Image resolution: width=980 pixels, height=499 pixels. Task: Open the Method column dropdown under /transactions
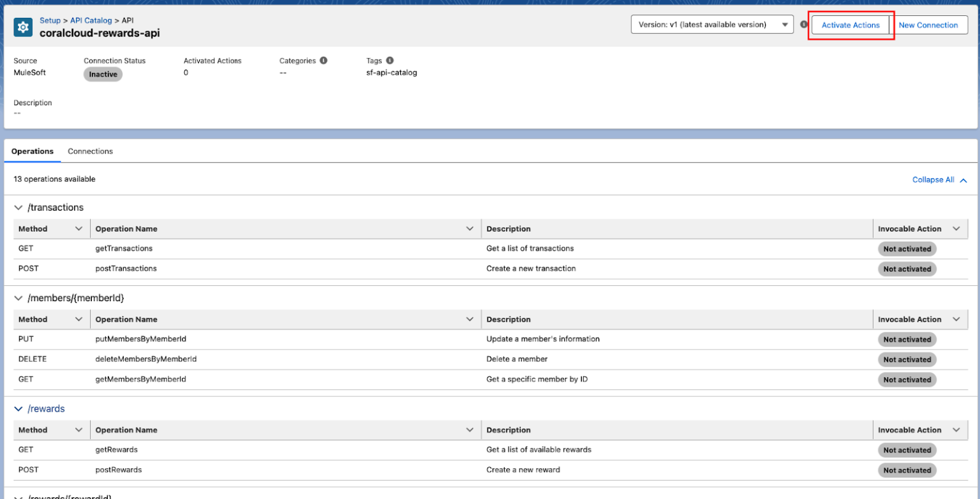[78, 228]
